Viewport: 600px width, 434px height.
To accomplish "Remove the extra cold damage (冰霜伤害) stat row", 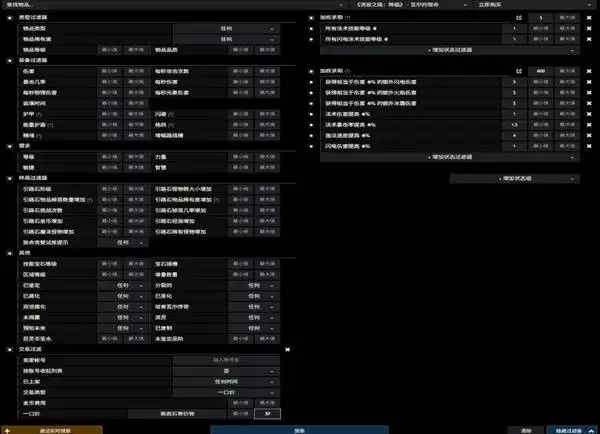I will point(589,103).
